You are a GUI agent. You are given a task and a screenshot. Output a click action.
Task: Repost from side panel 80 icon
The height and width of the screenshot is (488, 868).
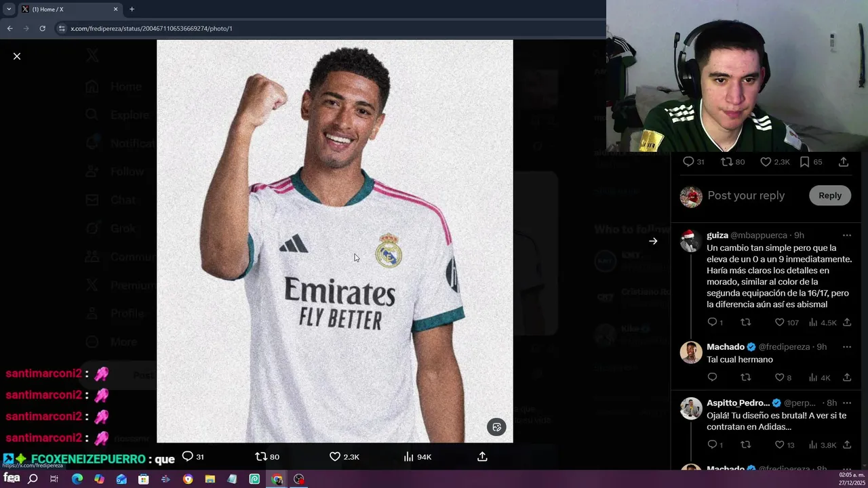(x=732, y=162)
